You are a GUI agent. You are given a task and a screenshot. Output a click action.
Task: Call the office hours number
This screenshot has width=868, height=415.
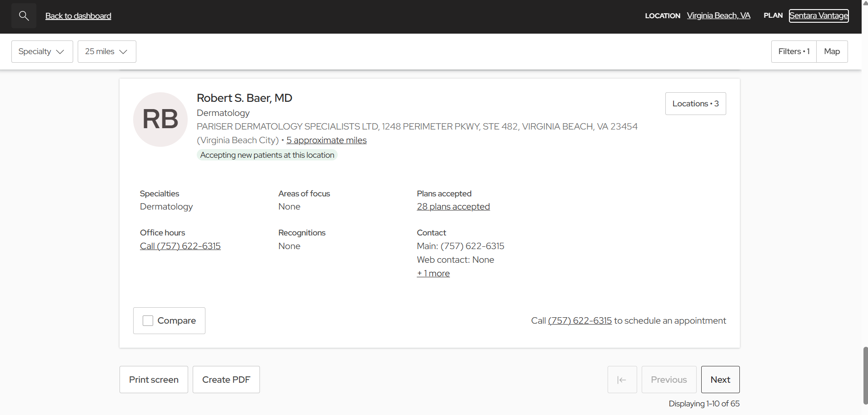click(180, 246)
